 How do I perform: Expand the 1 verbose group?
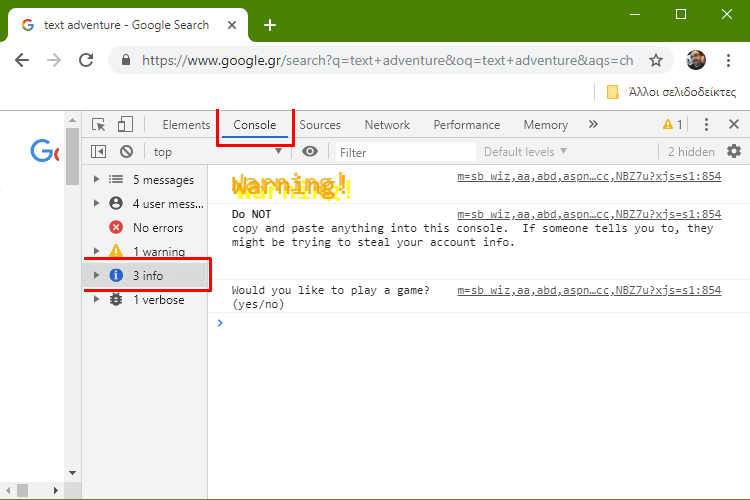coord(96,300)
